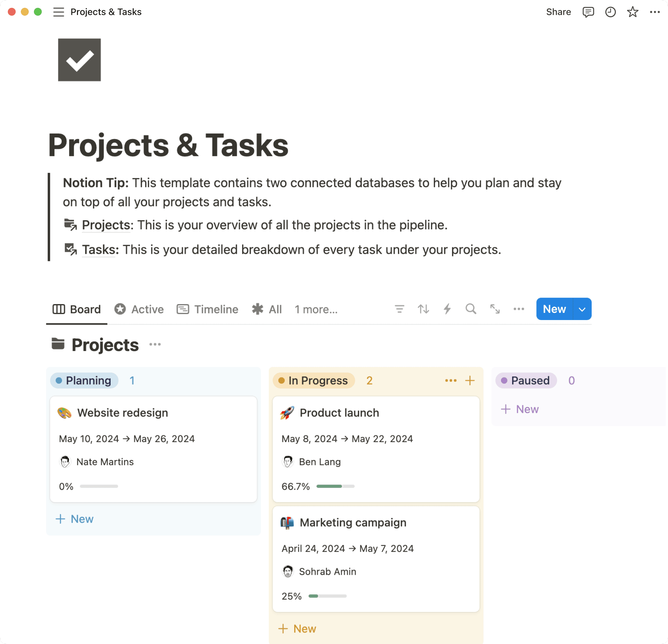
Task: Add a card with In Progress plus icon
Action: (x=470, y=380)
